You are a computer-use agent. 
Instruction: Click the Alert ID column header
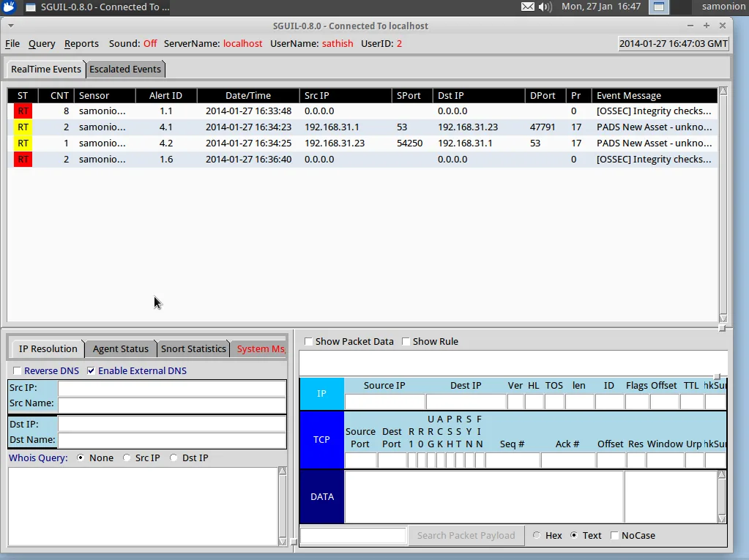165,95
